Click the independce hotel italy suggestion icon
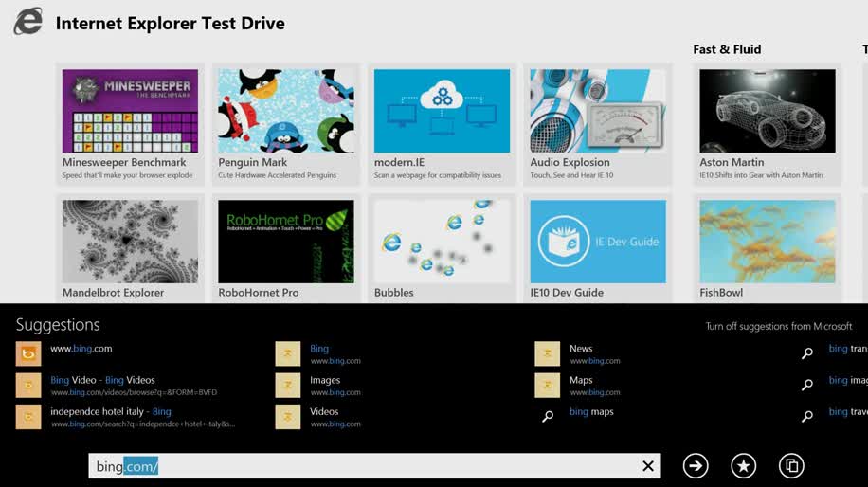The width and height of the screenshot is (868, 487). point(28,417)
